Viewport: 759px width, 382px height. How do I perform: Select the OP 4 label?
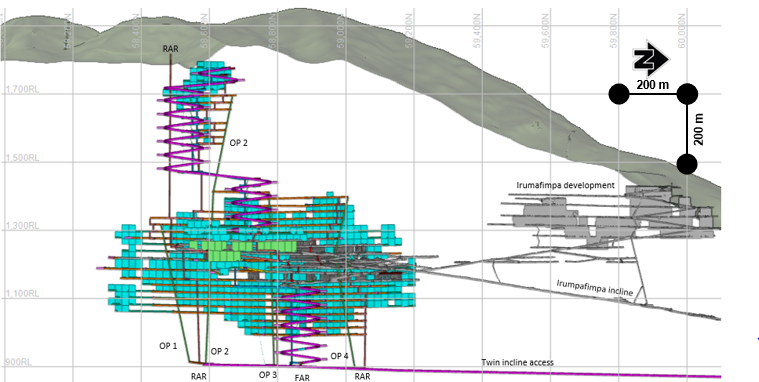coord(339,356)
